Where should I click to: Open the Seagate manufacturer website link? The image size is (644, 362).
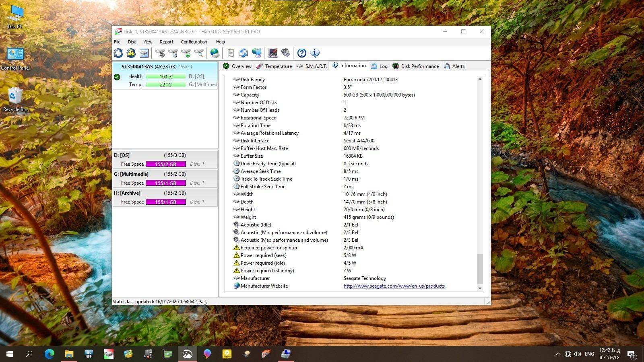click(394, 286)
